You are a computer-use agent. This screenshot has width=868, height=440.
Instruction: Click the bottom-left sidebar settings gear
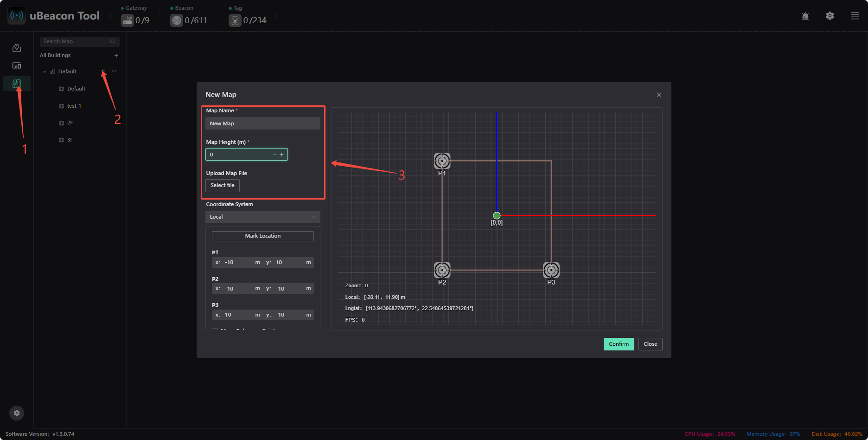17,413
